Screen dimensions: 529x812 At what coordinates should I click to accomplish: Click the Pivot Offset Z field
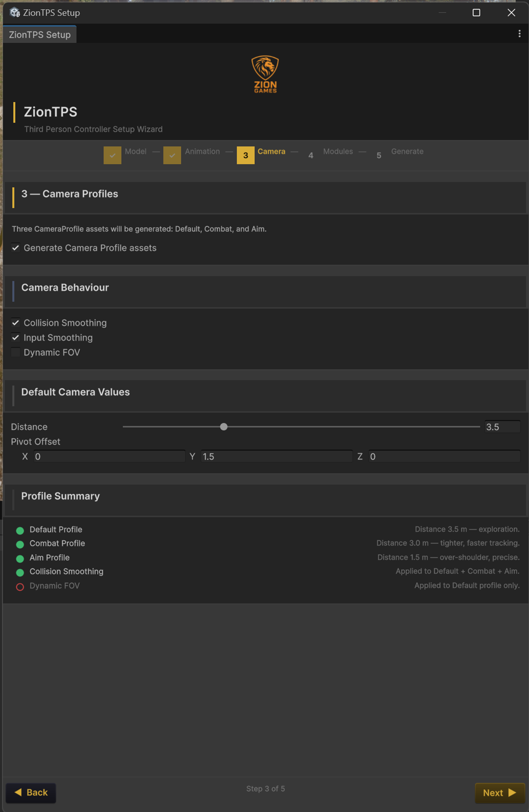(x=444, y=456)
